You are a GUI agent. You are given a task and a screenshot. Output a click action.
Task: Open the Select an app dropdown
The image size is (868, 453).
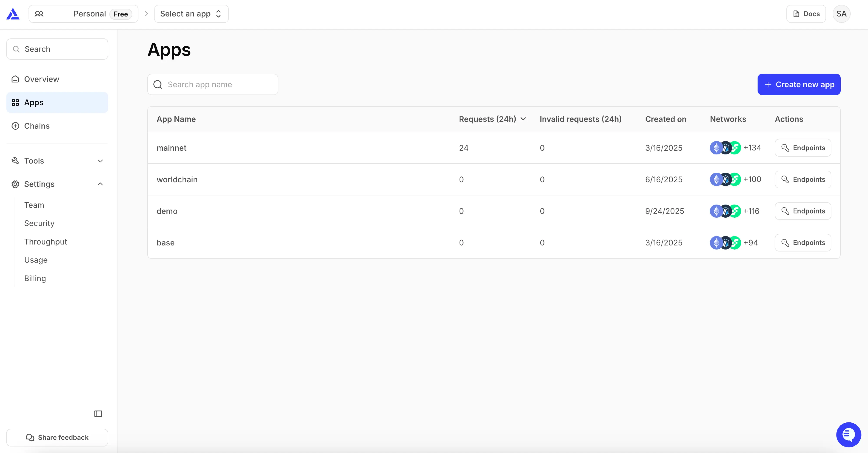click(191, 14)
